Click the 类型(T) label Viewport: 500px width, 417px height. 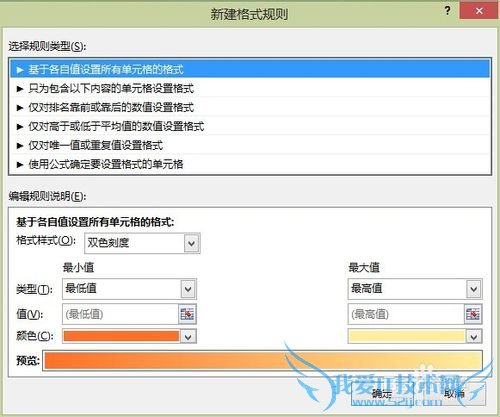(34, 289)
